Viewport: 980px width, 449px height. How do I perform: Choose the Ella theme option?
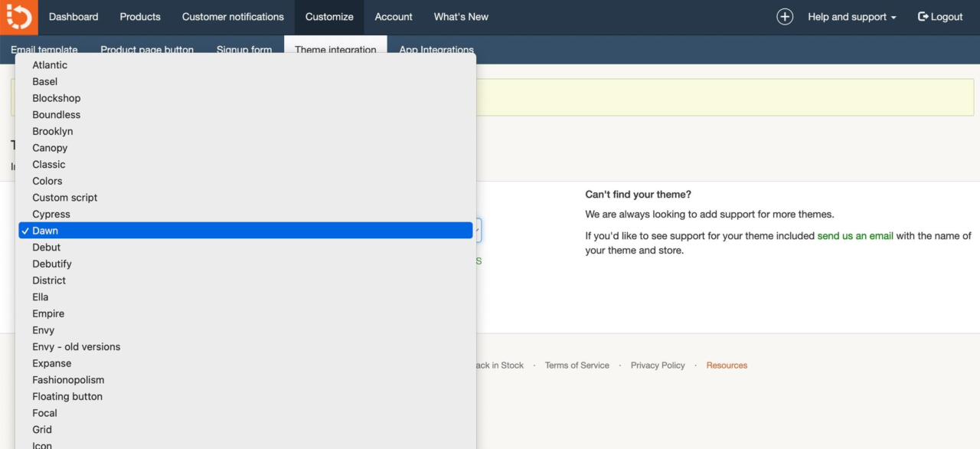(246, 297)
